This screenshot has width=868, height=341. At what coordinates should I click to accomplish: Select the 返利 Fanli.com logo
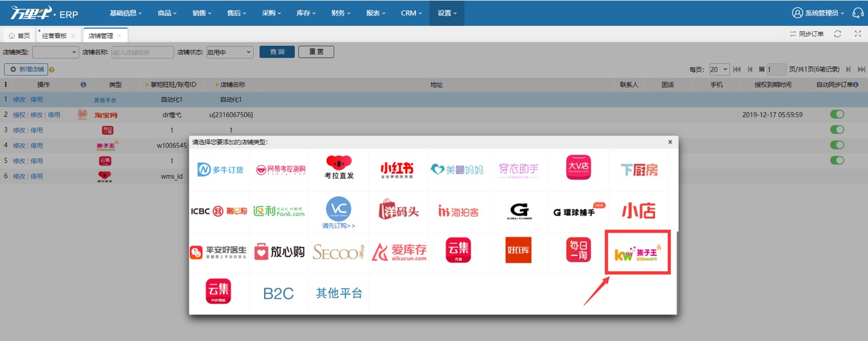point(278,211)
